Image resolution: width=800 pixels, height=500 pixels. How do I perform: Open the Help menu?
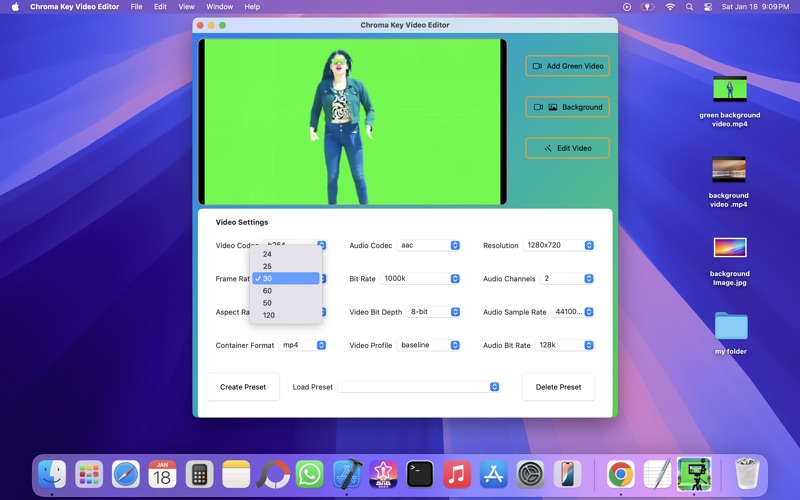(252, 7)
